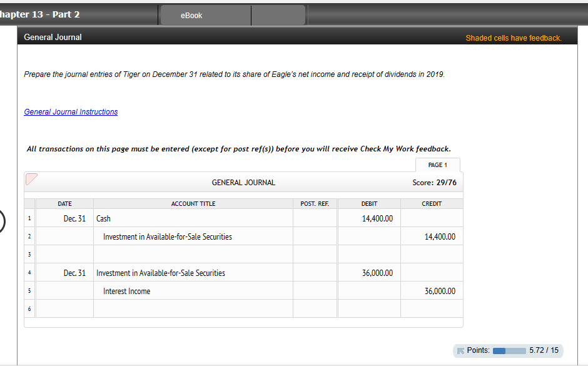Viewport: 588px width, 366px height.
Task: Click the flag arrow icon beside Points
Action: click(x=462, y=350)
